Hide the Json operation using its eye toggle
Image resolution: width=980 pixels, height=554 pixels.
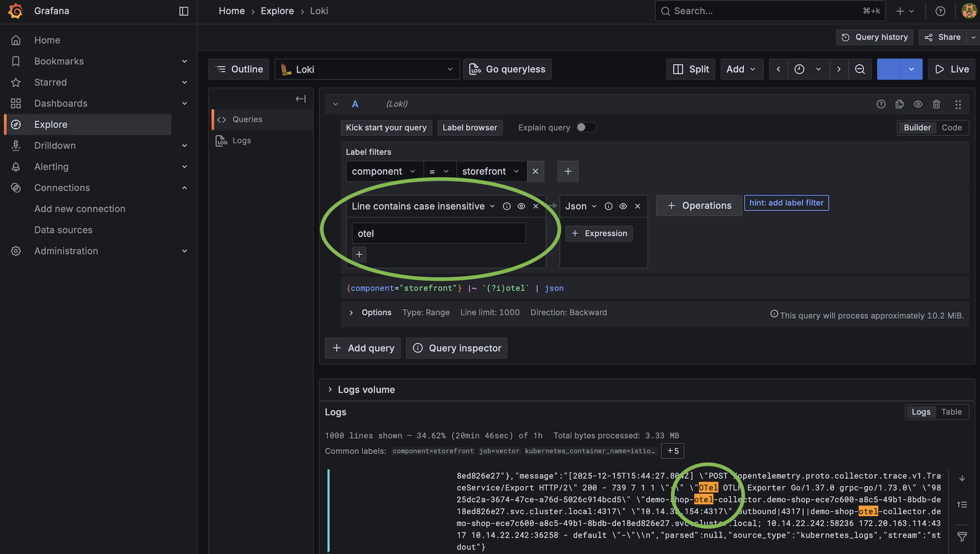pyautogui.click(x=623, y=206)
